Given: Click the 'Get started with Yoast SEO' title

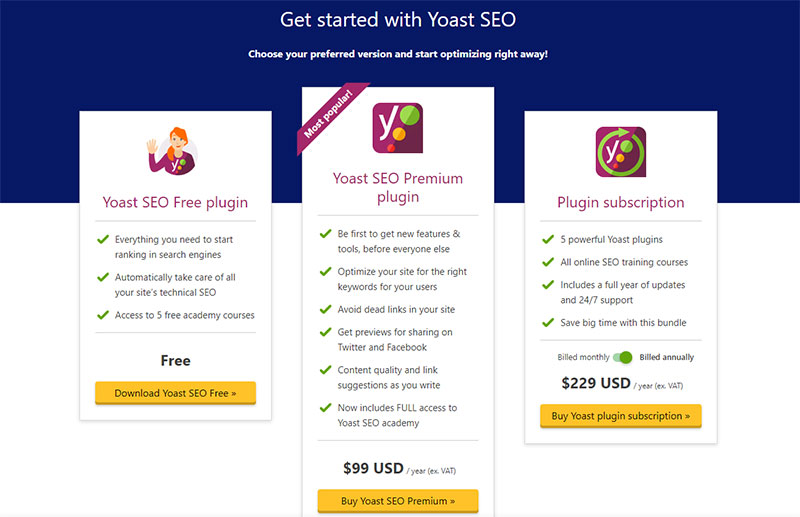Looking at the screenshot, I should 397,20.
